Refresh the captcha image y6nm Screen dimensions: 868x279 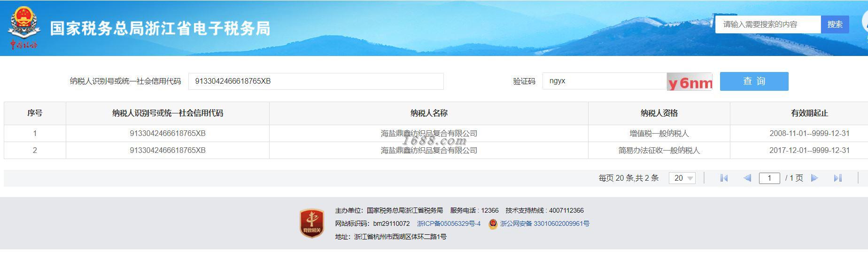pyautogui.click(x=690, y=81)
